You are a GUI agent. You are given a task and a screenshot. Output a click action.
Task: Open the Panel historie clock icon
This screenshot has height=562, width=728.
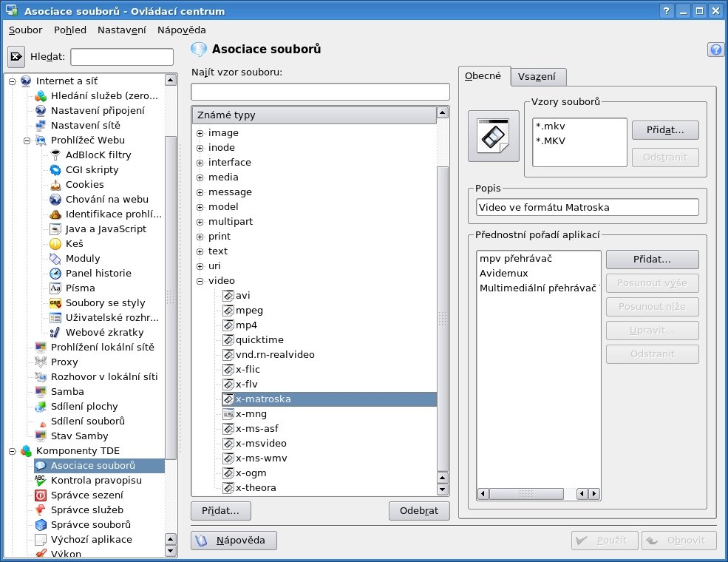pyautogui.click(x=55, y=273)
